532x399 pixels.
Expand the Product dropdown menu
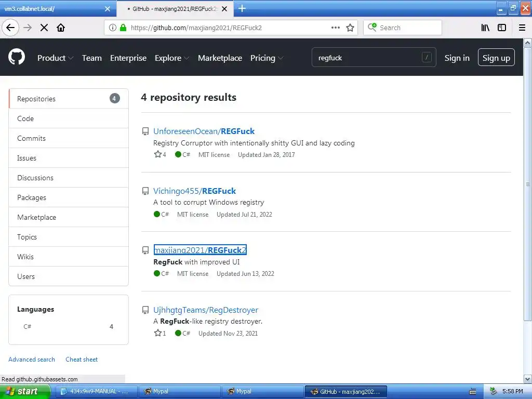pos(55,58)
